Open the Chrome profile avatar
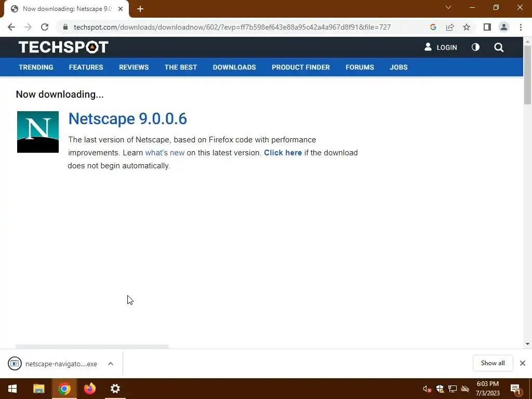The width and height of the screenshot is (532, 399). point(504,27)
